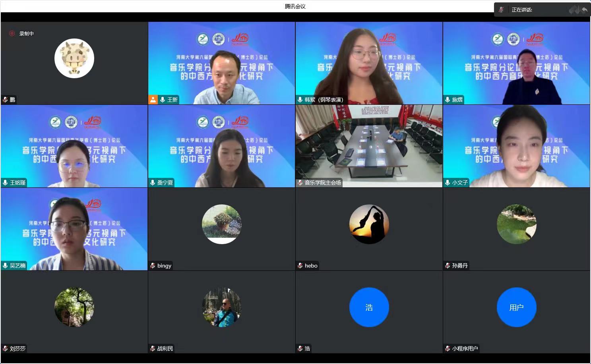Click the microphone icon next to 施熠

point(448,100)
